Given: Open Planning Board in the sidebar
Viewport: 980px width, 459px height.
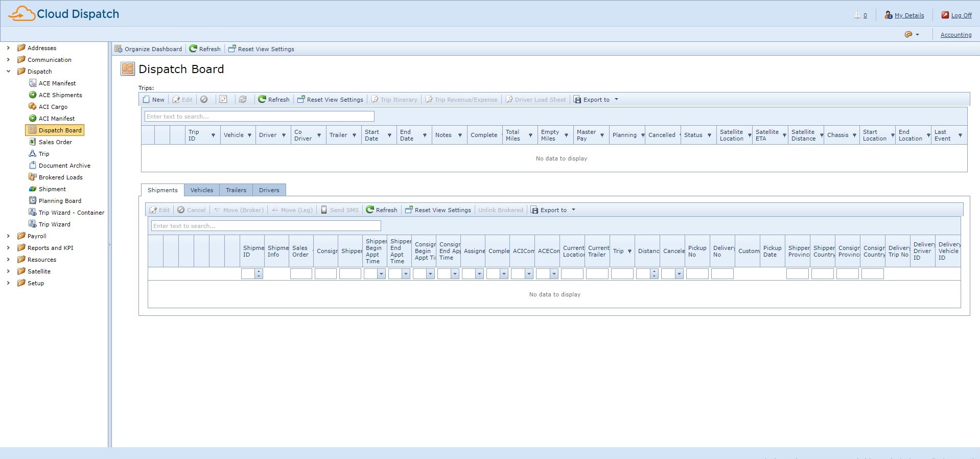Looking at the screenshot, I should 59,201.
